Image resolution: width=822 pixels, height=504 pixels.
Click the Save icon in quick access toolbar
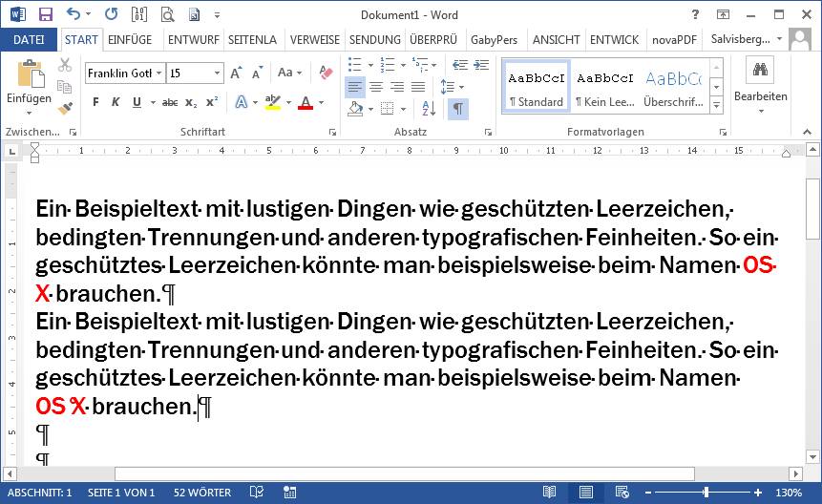pyautogui.click(x=46, y=14)
